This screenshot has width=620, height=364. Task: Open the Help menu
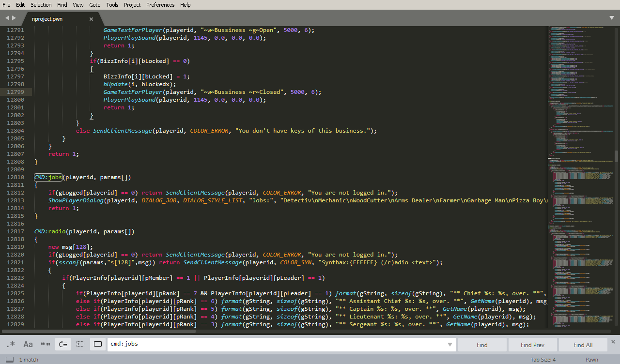point(186,5)
